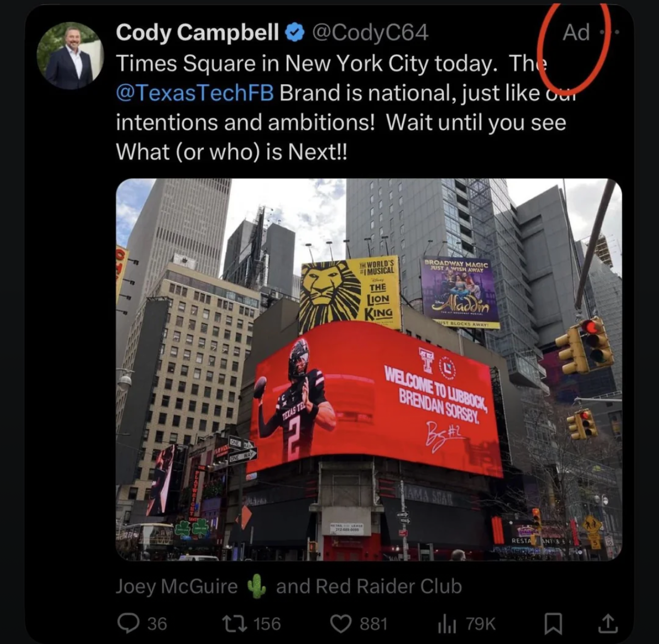Open the @CodyC64 handle
Viewport: 659px width, 644px height.
(x=370, y=33)
